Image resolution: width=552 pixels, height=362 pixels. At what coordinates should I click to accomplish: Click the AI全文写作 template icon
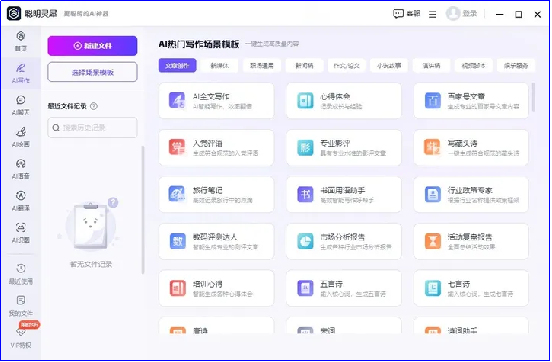pos(177,100)
